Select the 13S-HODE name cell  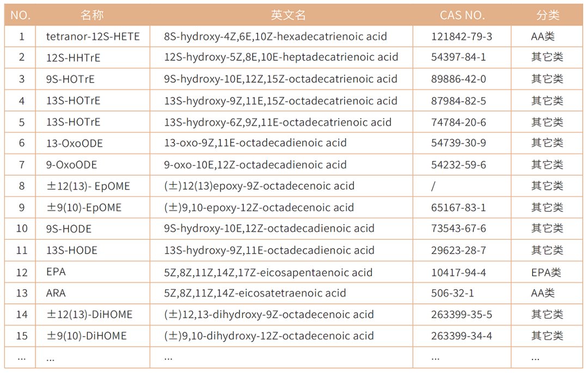71,251
